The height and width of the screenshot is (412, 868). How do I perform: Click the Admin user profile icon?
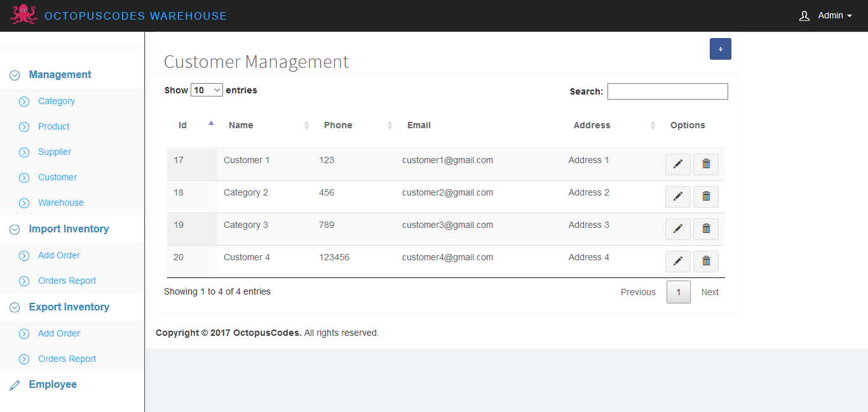click(x=804, y=16)
